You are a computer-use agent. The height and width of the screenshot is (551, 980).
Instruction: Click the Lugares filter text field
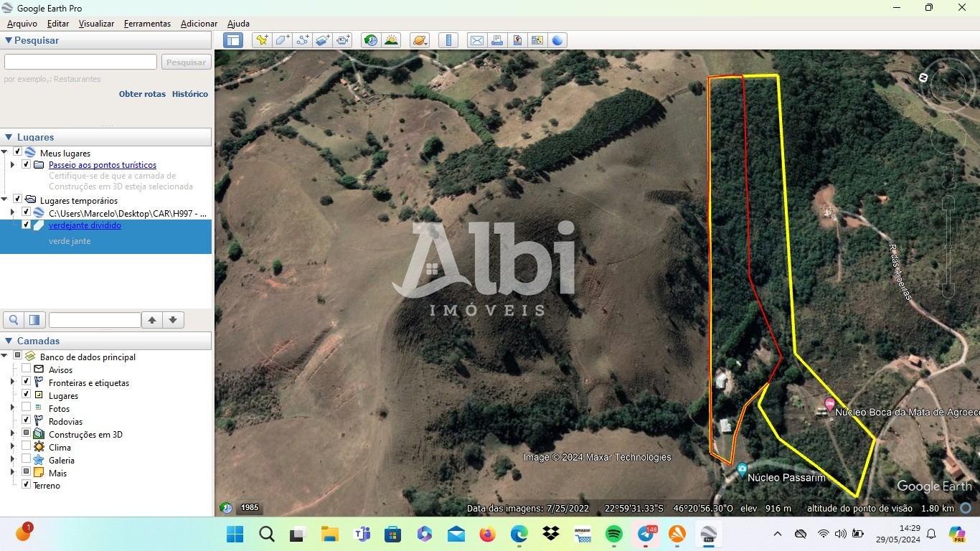[x=95, y=320]
